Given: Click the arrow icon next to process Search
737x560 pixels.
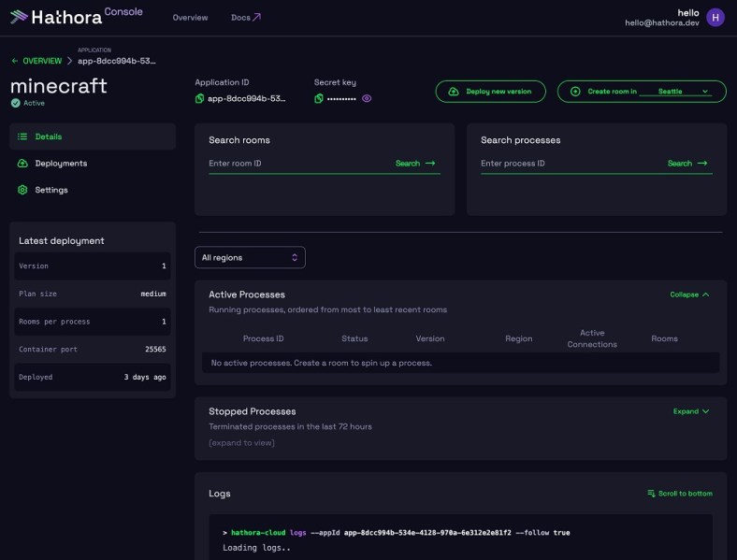Looking at the screenshot, I should (x=702, y=163).
